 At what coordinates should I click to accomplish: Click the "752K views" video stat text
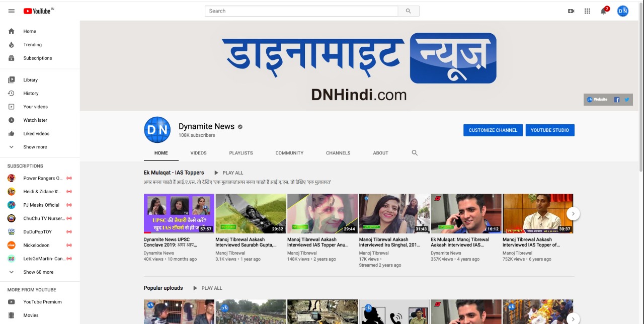(x=515, y=259)
